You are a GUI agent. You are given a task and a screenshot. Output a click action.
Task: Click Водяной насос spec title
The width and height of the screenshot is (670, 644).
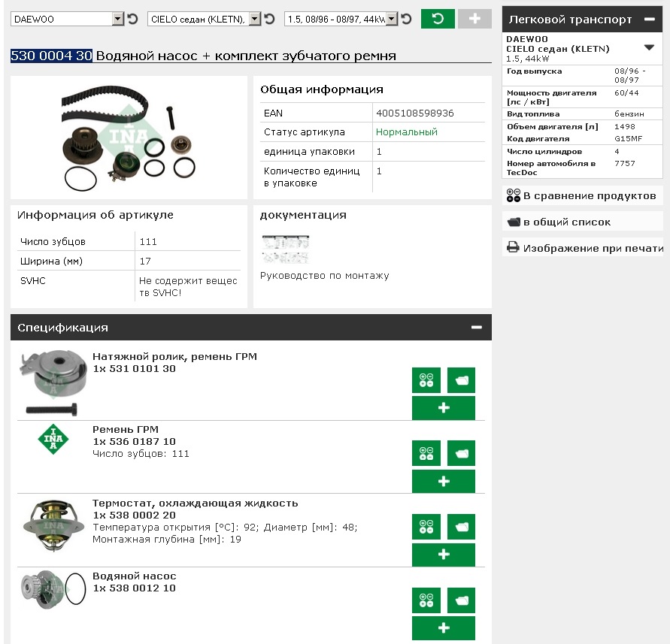(x=134, y=576)
